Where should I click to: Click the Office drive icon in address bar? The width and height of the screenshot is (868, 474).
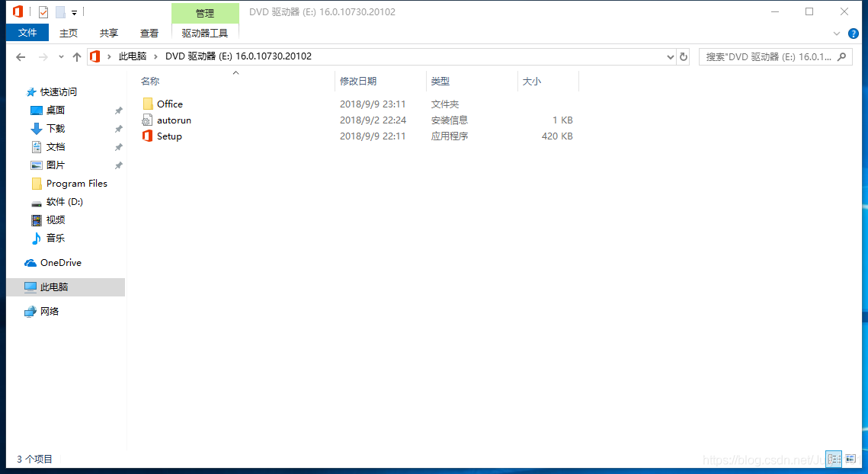click(x=95, y=56)
